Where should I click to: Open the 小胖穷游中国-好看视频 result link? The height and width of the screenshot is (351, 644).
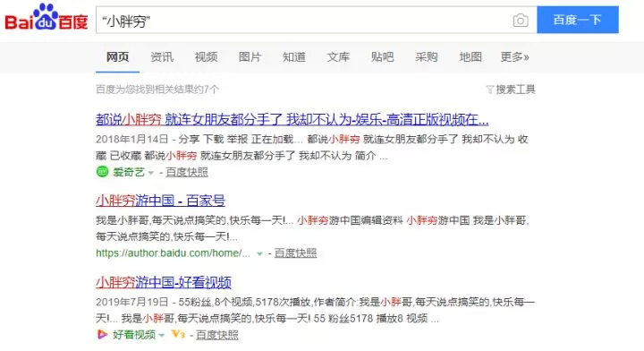[164, 282]
